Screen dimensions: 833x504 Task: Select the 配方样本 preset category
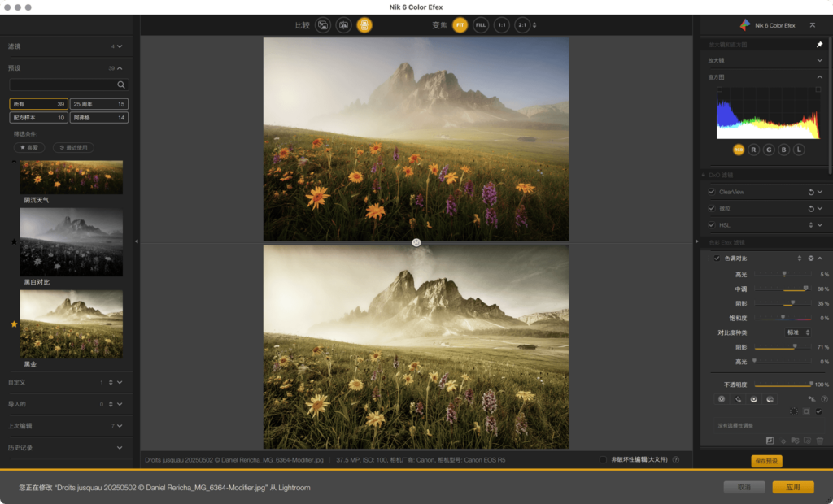pyautogui.click(x=38, y=118)
